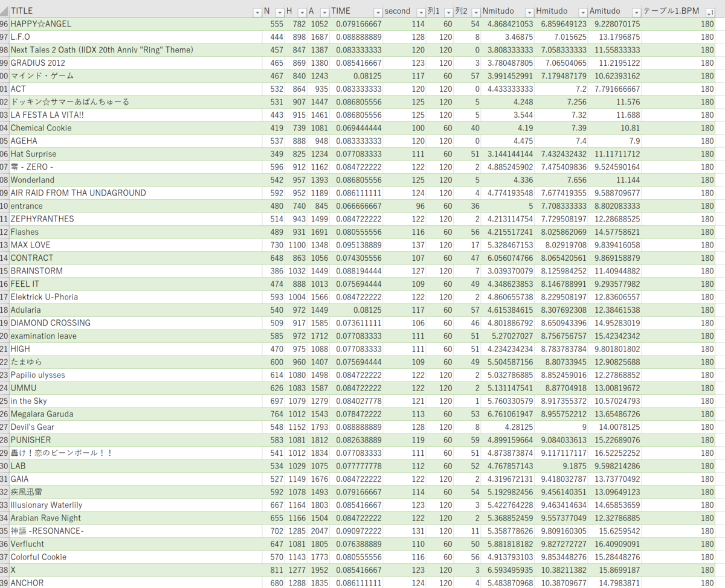Select AIR RAID FROM THA UNDAGROUND cell
Screen dimensions: 725x588
(x=135, y=193)
